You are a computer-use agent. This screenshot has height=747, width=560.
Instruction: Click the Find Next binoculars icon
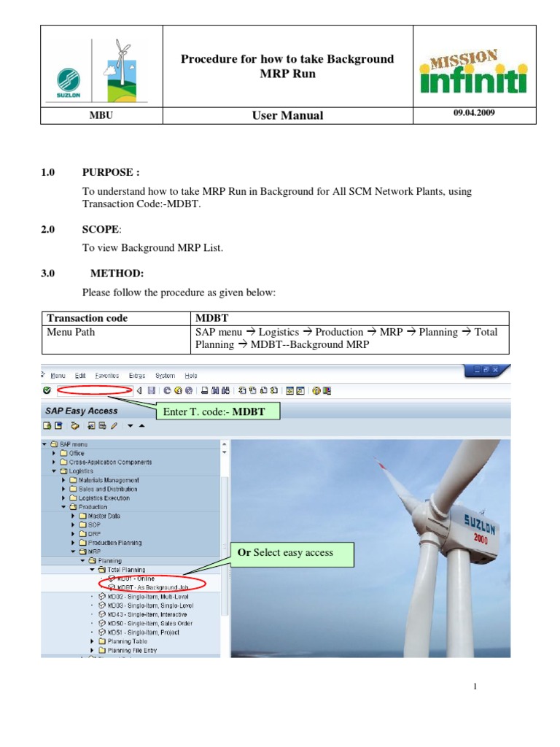[226, 391]
